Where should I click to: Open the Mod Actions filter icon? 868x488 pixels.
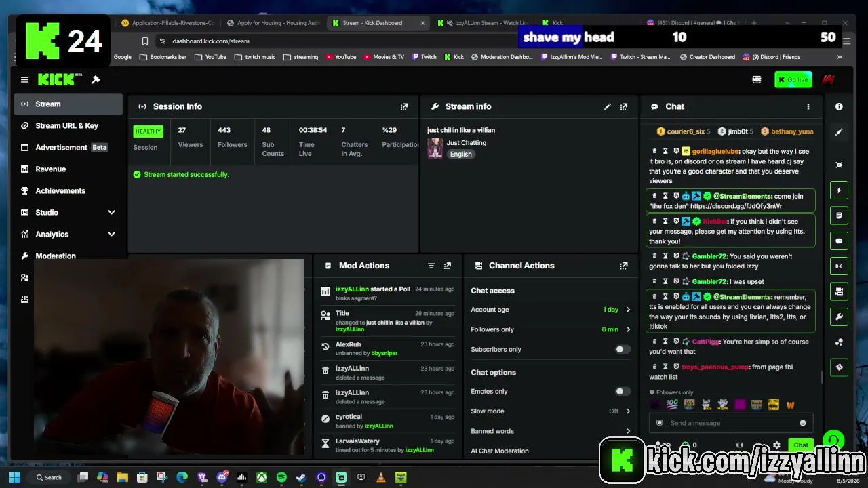pos(431,266)
